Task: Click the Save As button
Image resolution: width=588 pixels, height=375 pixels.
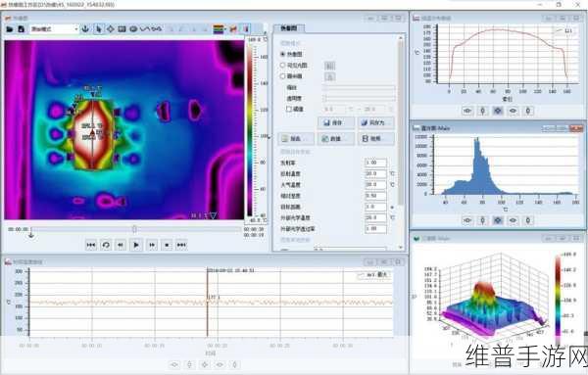Action: coord(375,122)
